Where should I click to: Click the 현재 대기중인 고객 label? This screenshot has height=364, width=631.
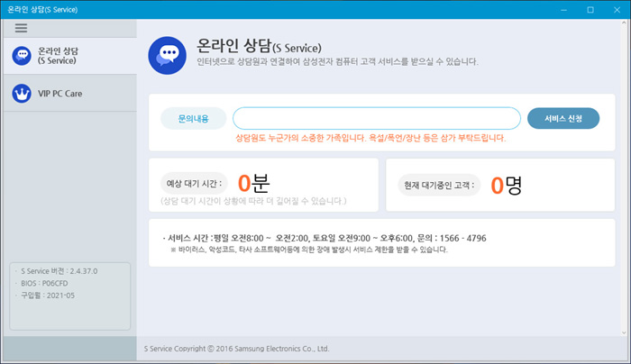[439, 185]
